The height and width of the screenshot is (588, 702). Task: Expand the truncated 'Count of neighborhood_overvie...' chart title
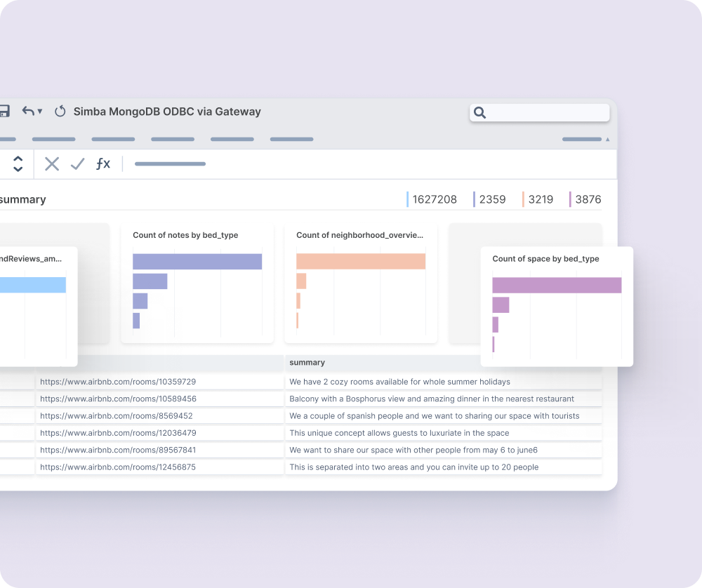pyautogui.click(x=359, y=235)
